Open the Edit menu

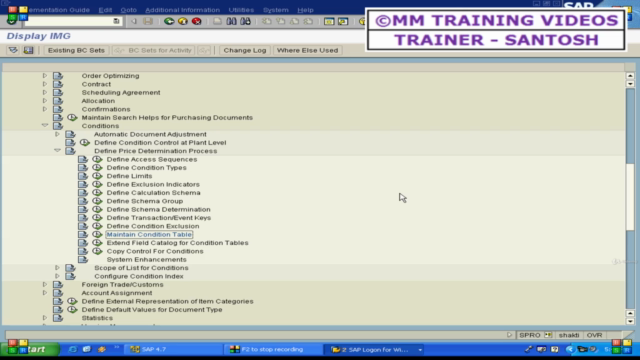105,10
